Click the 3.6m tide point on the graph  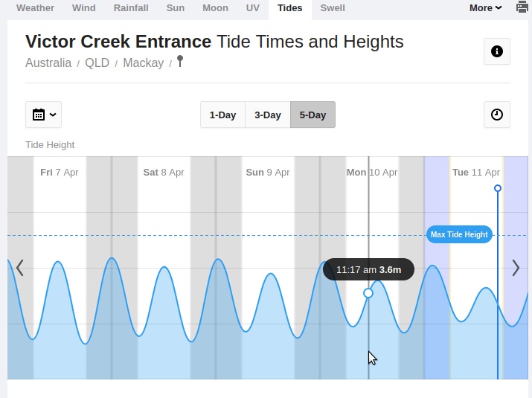pyautogui.click(x=368, y=293)
